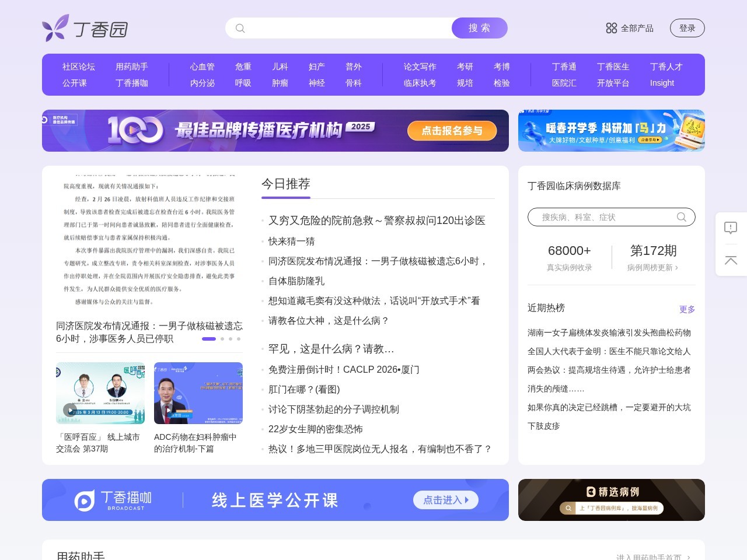Viewport: 747px width, 560px height.
Task: Click the back-to-top arrow icon on right edge
Action: pyautogui.click(x=731, y=261)
